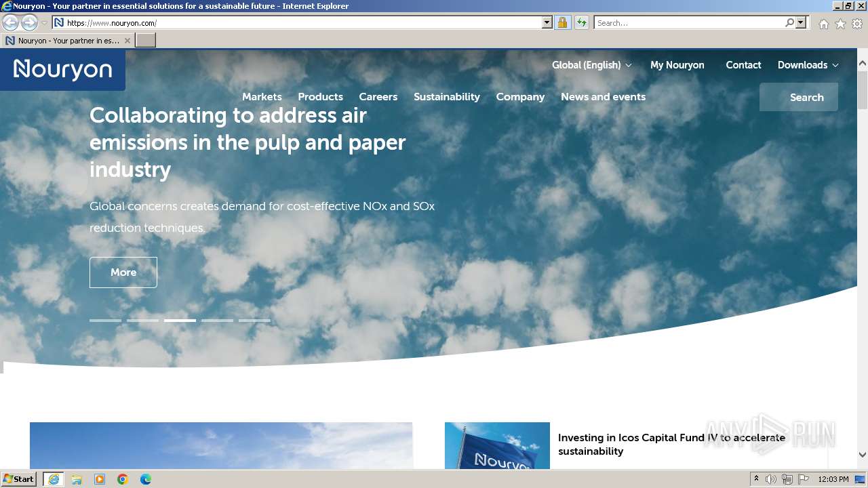This screenshot has width=868, height=488.
Task: Click the browser search box
Action: click(688, 23)
